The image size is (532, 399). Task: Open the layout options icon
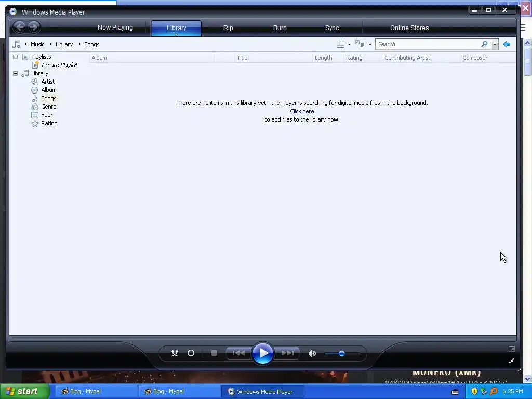click(x=340, y=44)
